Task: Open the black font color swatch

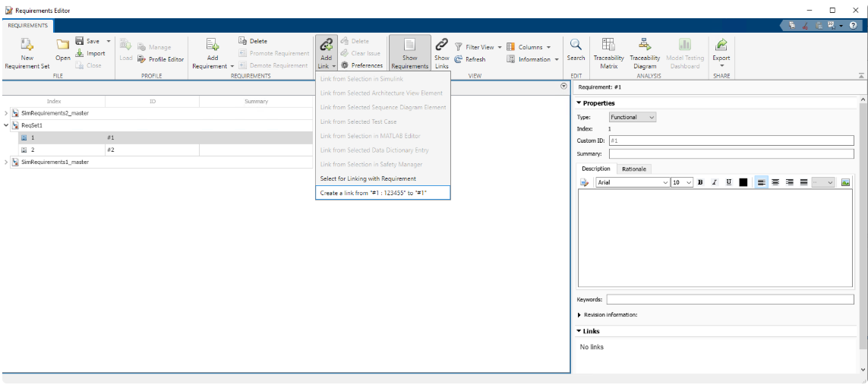Action: 743,182
